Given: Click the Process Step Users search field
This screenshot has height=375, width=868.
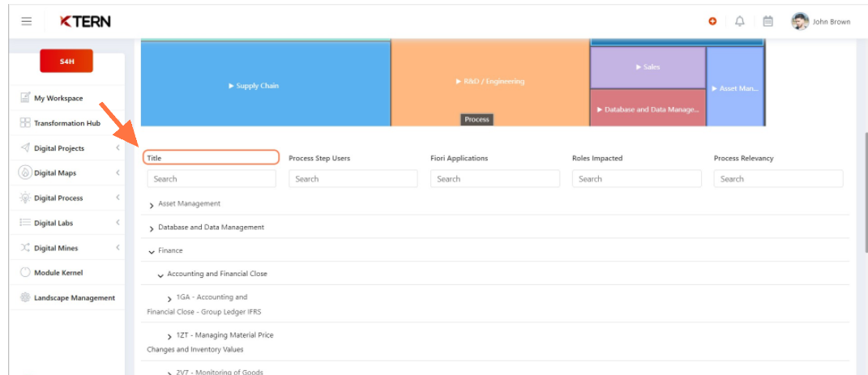Looking at the screenshot, I should (x=353, y=179).
